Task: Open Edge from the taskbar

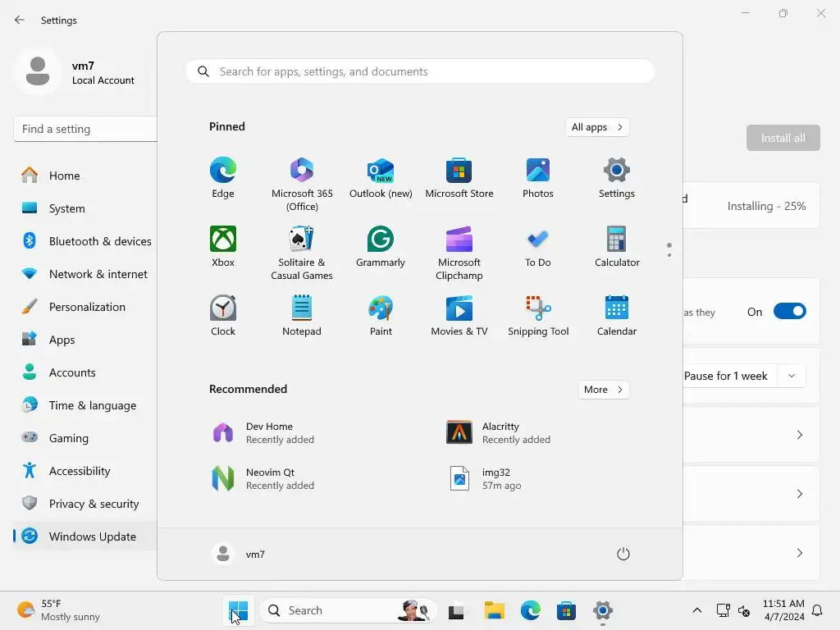Action: [x=531, y=610]
